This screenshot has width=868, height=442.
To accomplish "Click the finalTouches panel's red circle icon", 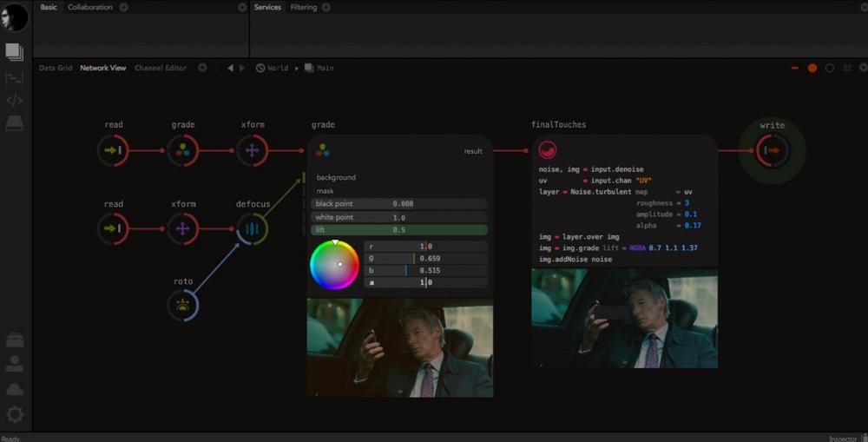I will (x=548, y=150).
